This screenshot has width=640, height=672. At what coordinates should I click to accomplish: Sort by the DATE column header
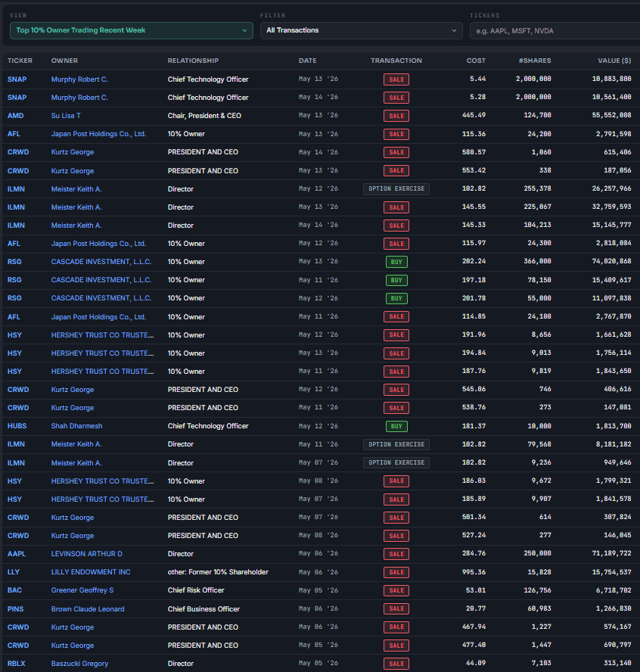pos(308,61)
